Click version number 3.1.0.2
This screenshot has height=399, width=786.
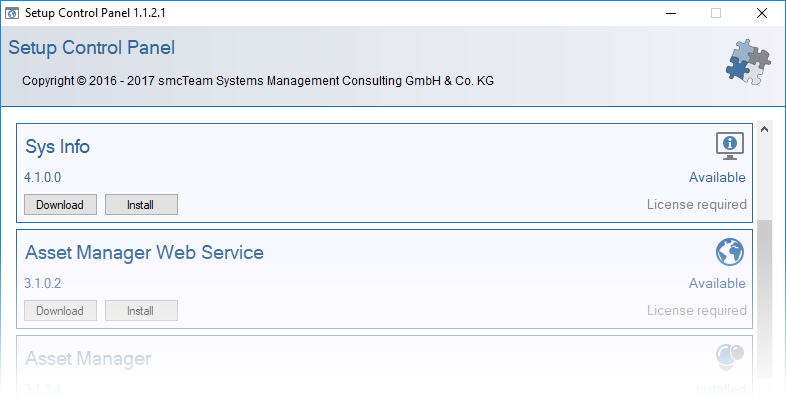tap(43, 284)
